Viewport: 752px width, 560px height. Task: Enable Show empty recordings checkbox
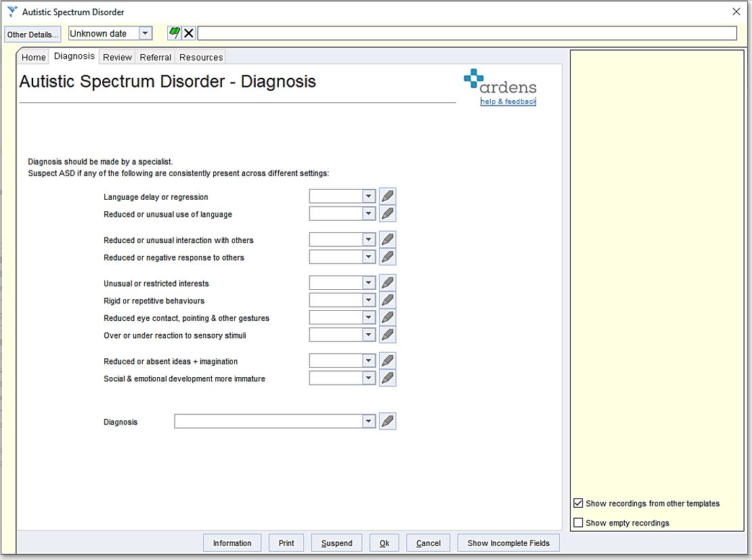click(579, 523)
